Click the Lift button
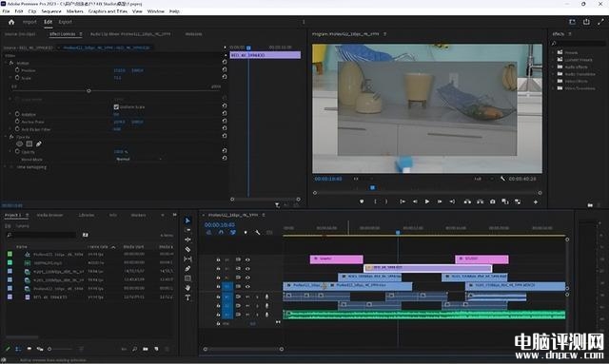 (x=467, y=201)
